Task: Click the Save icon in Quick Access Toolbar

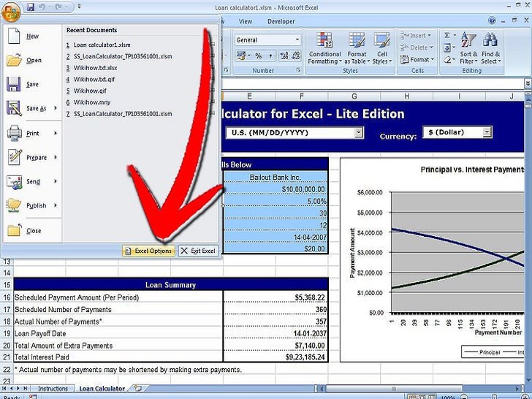Action: 29,7
